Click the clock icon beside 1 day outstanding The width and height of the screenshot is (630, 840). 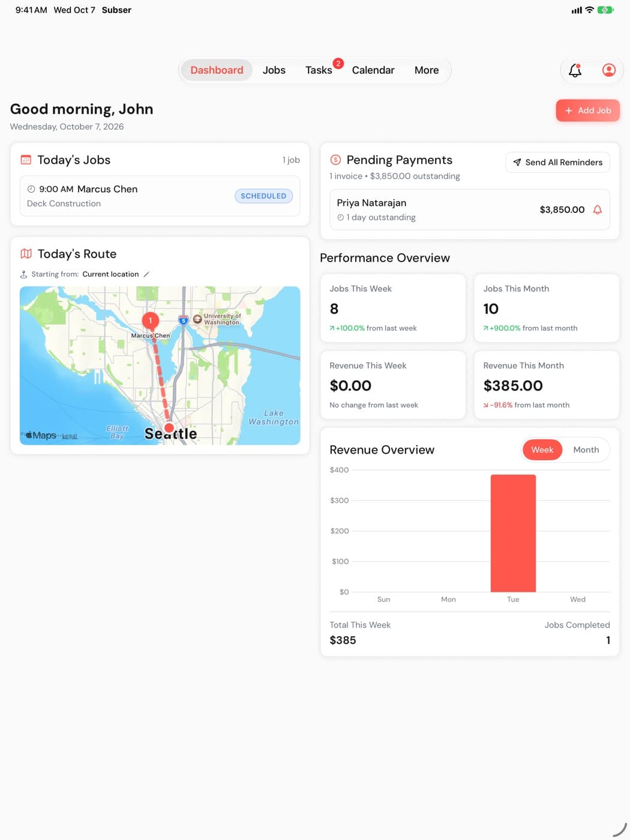(x=340, y=217)
